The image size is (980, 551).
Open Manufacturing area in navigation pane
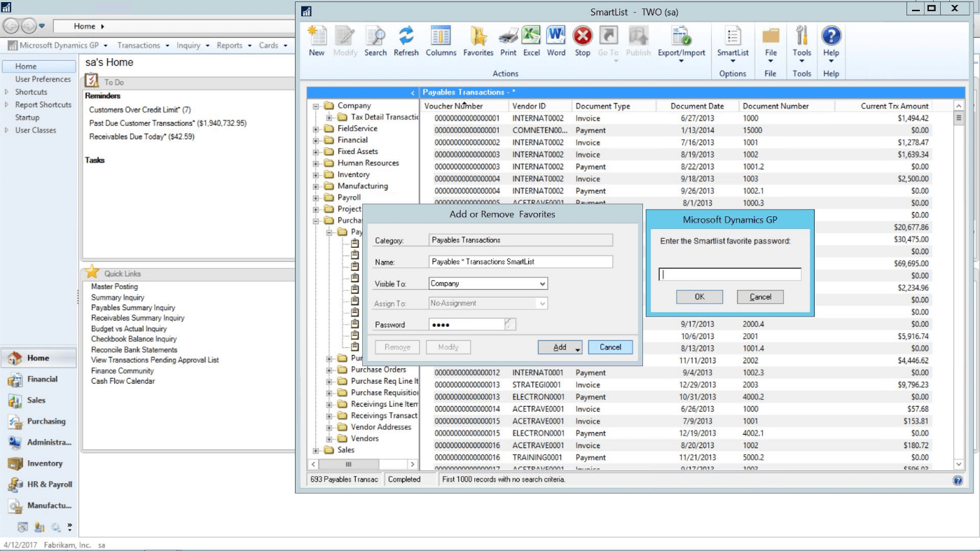tap(49, 505)
